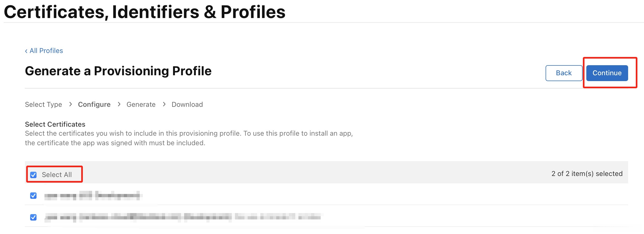Click the Generate a Provisioning Profile heading
This screenshot has width=644, height=234.
pos(118,71)
